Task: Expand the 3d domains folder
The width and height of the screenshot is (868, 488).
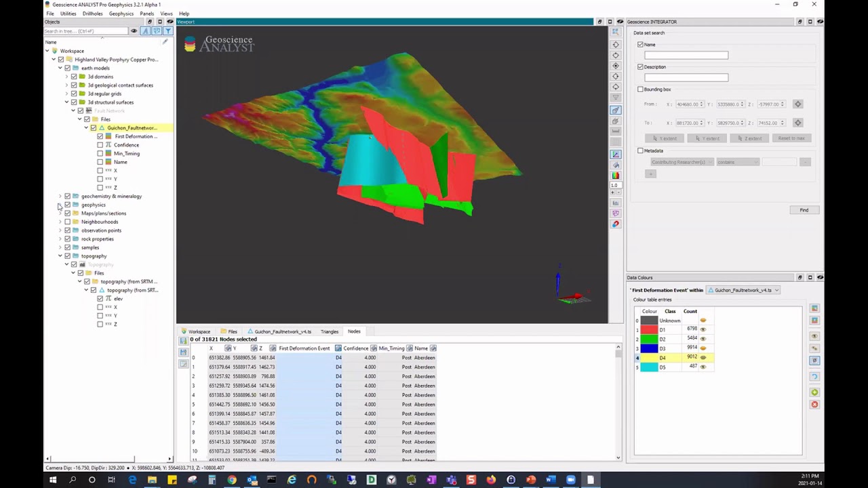Action: point(66,77)
